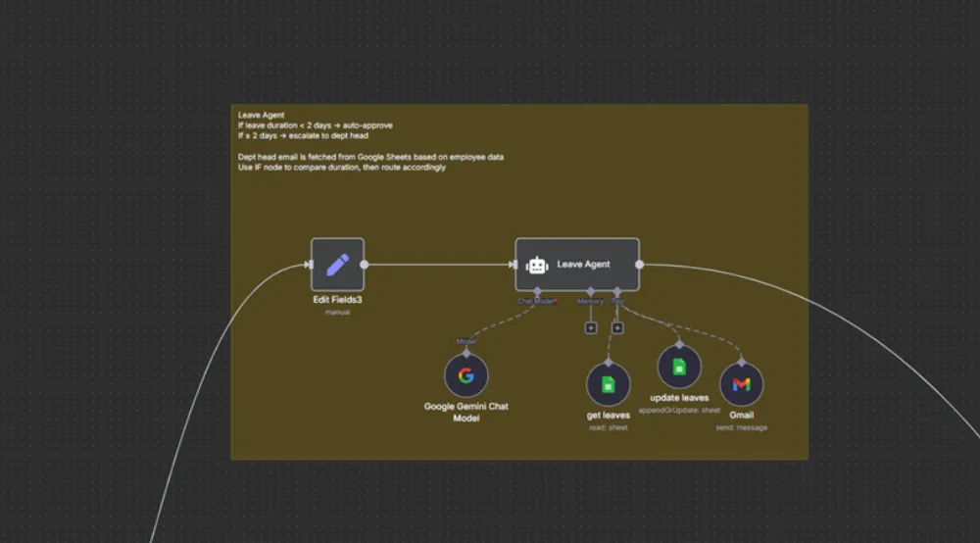Click the Chat Model connector diamond
Screen dimensions: 980x543
point(536,291)
